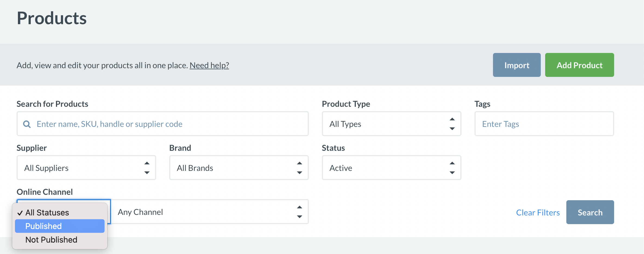Click the green Add Product button

[579, 65]
